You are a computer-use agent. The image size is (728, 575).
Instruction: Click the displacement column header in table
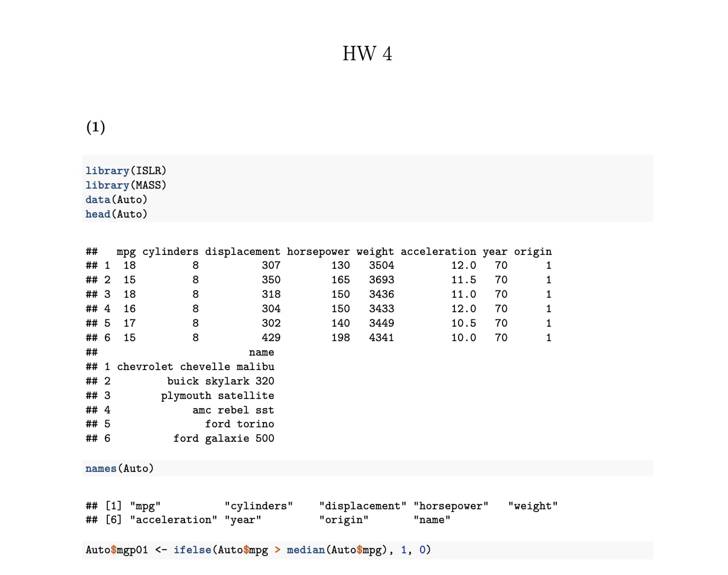tap(242, 251)
